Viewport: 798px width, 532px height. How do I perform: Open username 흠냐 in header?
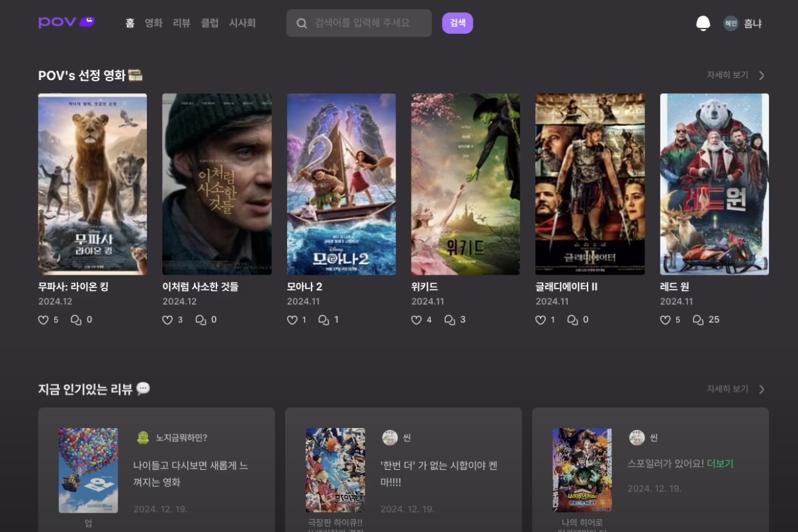[753, 23]
